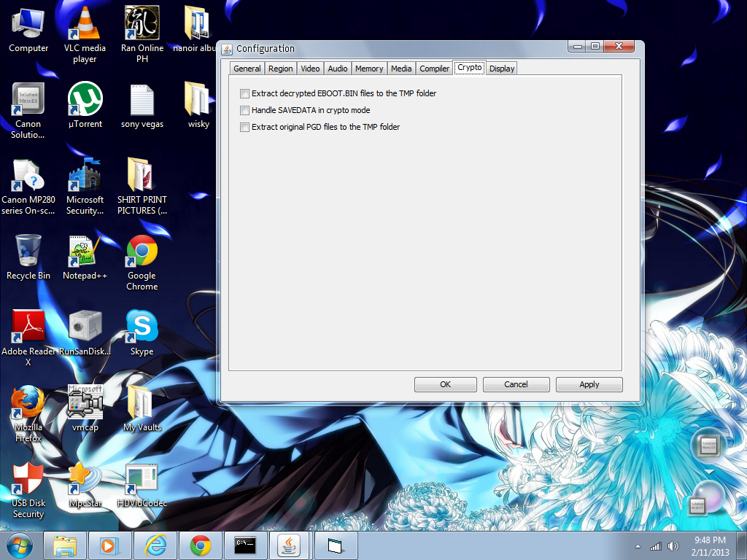Select Google Chrome desktop shortcut

point(142,262)
